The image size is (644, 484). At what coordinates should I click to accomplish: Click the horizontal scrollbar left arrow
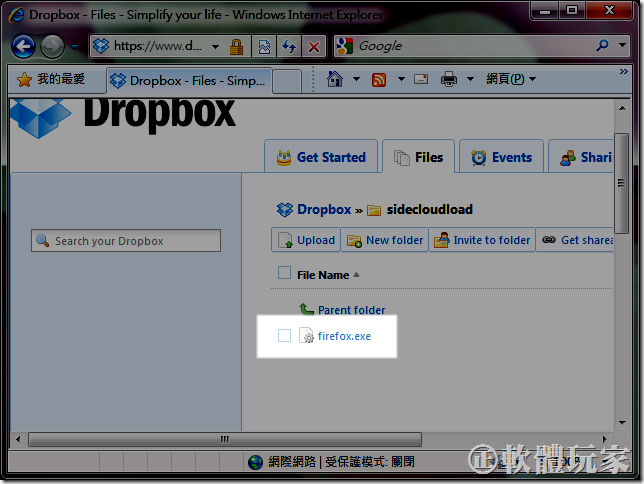(x=18, y=439)
